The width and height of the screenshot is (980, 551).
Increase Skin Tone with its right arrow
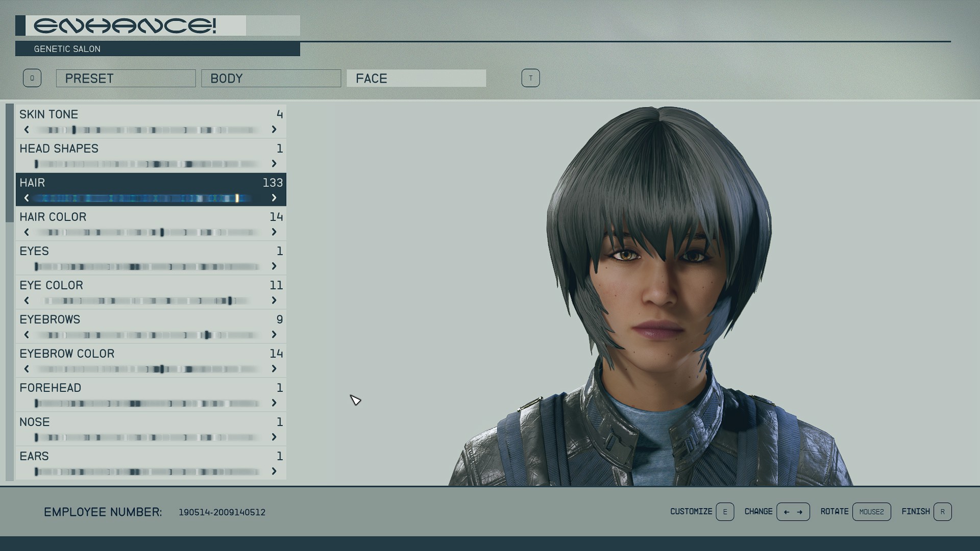pos(274,130)
